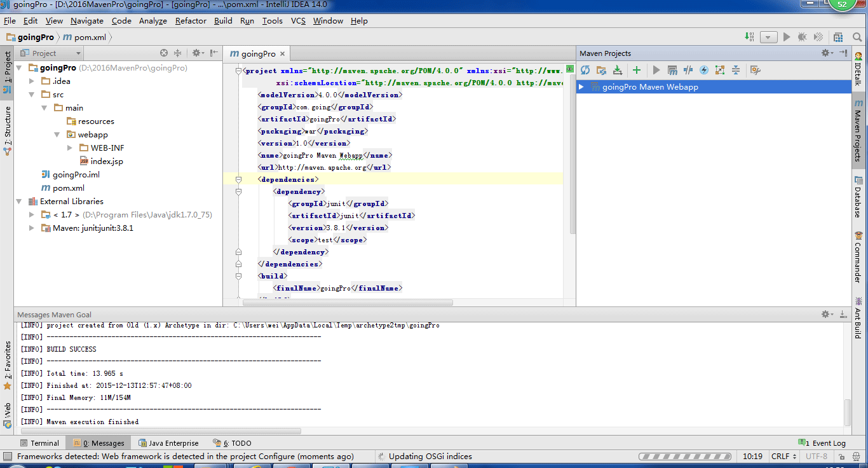Add Maven project with plus icon
The image size is (868, 468).
(x=637, y=70)
